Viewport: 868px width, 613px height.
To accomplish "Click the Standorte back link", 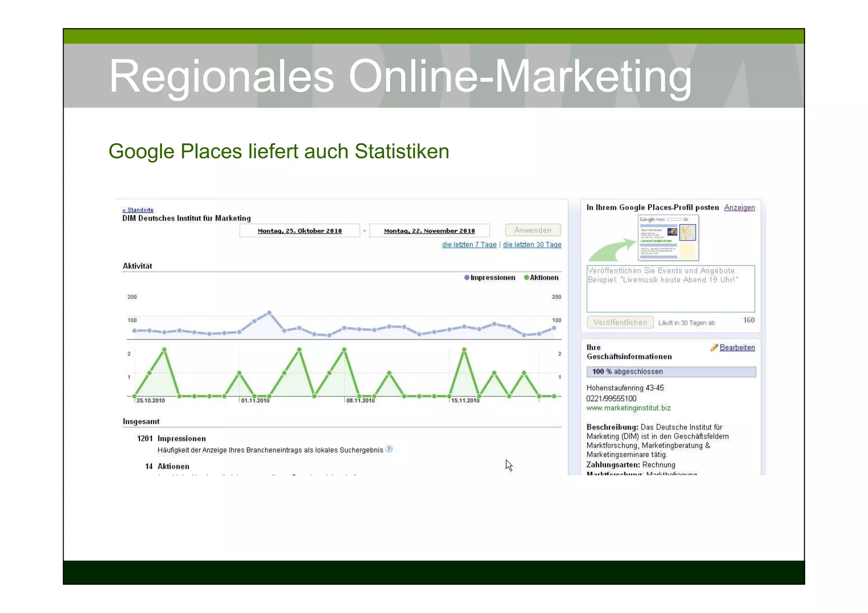I will 138,210.
